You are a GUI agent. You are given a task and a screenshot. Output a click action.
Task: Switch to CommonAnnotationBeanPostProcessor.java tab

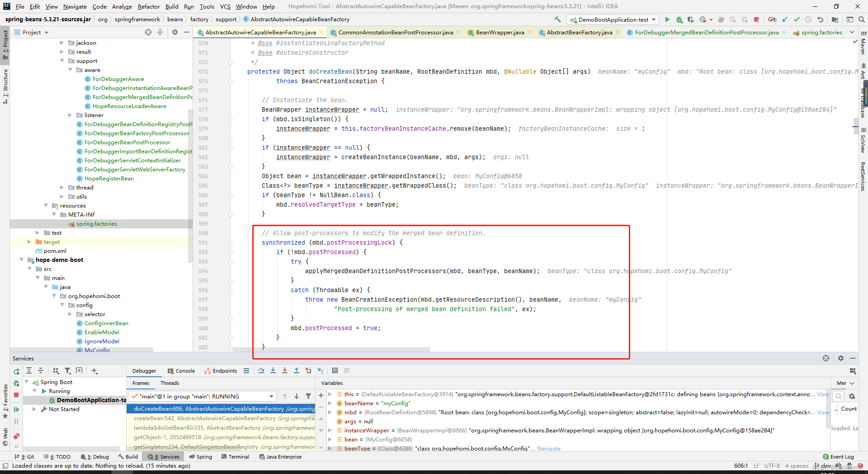pyautogui.click(x=395, y=32)
